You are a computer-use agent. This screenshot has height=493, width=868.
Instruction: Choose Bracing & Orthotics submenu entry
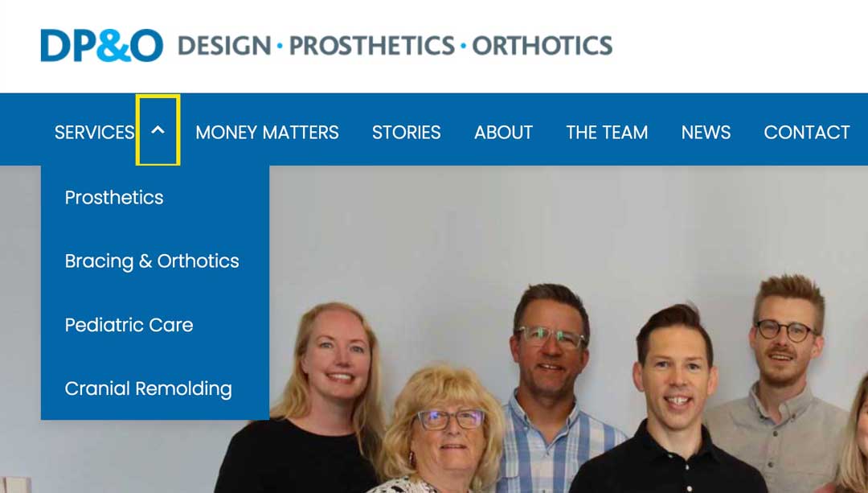click(x=152, y=261)
